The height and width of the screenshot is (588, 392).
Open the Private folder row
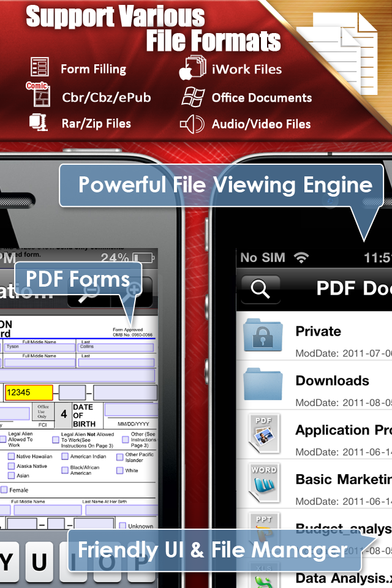coord(314,336)
